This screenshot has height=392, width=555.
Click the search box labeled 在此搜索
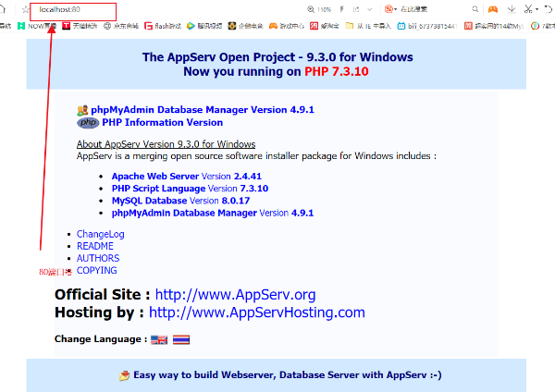pos(413,9)
